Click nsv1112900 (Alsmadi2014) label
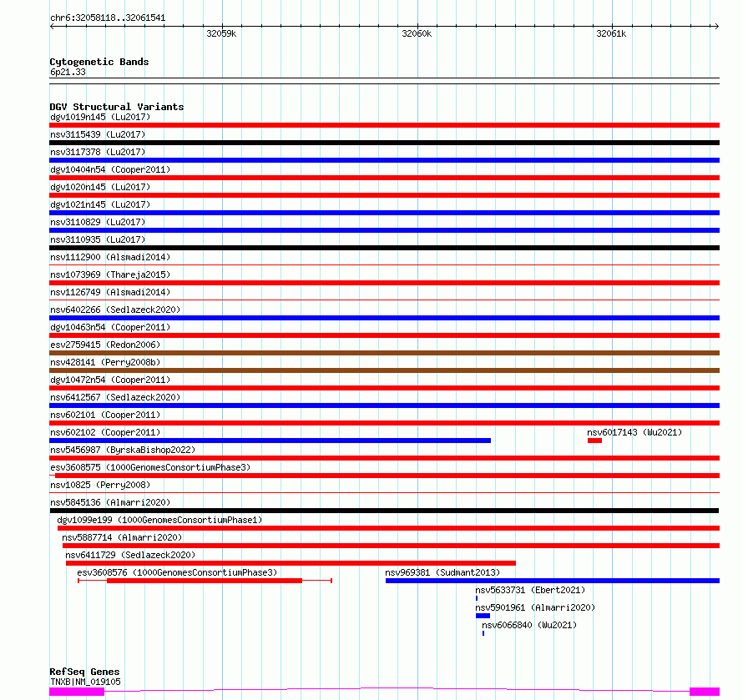743x700 pixels. click(x=110, y=257)
